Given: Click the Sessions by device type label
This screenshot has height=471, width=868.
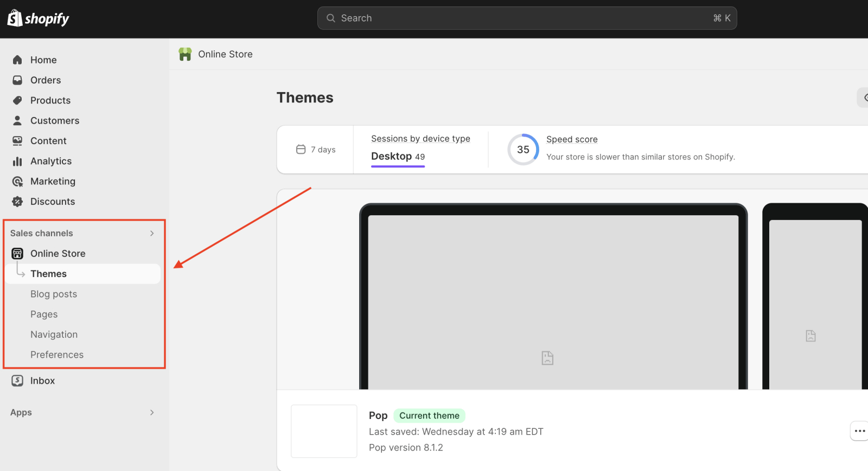Looking at the screenshot, I should coord(421,139).
